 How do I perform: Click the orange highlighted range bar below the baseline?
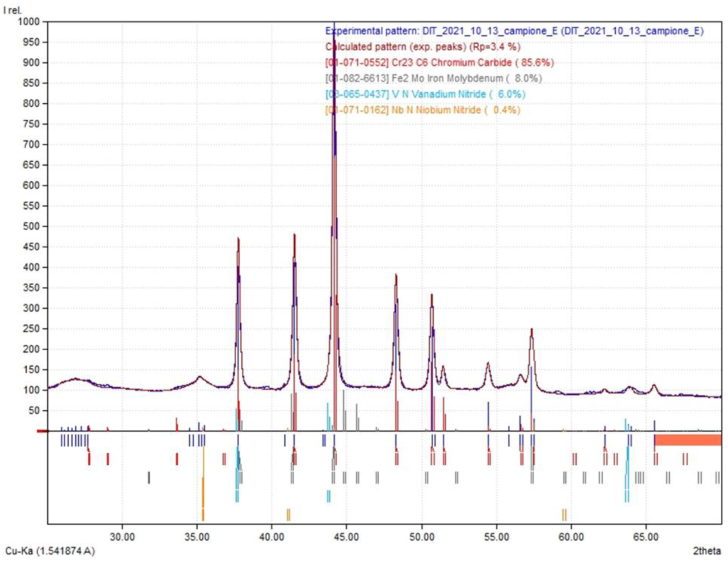(688, 440)
